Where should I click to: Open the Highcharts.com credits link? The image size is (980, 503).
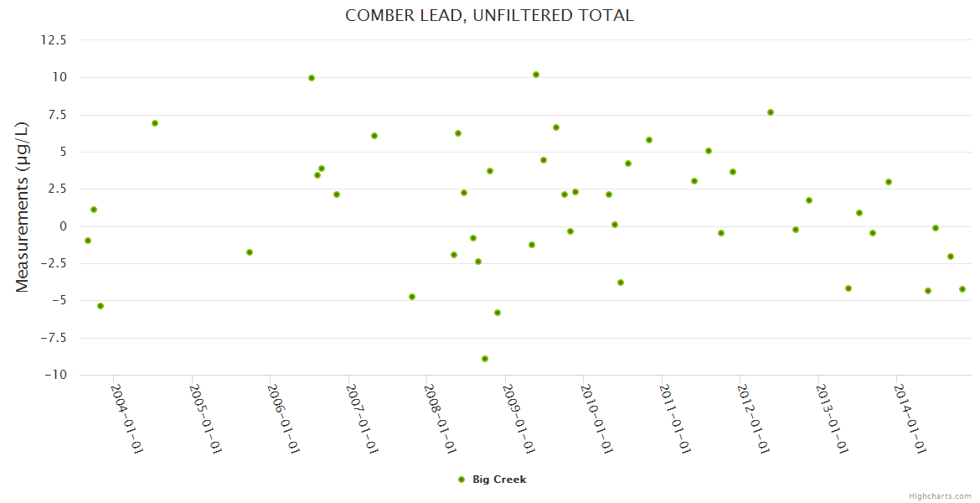(x=940, y=495)
